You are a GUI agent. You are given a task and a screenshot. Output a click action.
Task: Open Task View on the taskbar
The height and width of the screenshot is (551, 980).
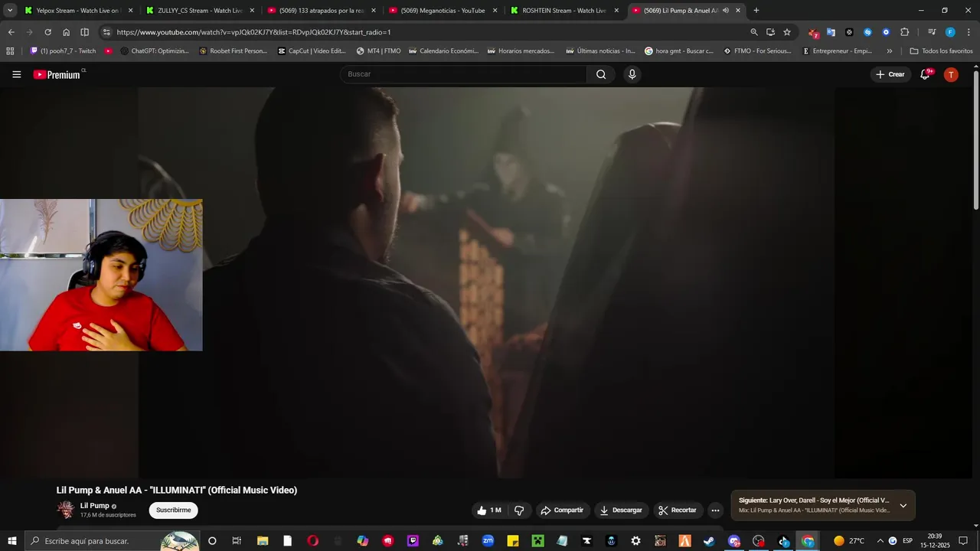point(237,541)
